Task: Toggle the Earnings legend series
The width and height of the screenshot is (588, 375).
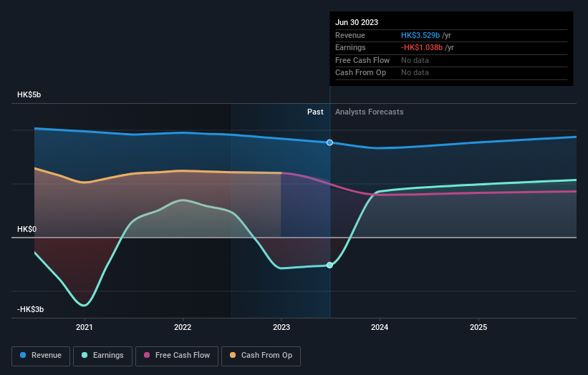Action: (x=102, y=356)
